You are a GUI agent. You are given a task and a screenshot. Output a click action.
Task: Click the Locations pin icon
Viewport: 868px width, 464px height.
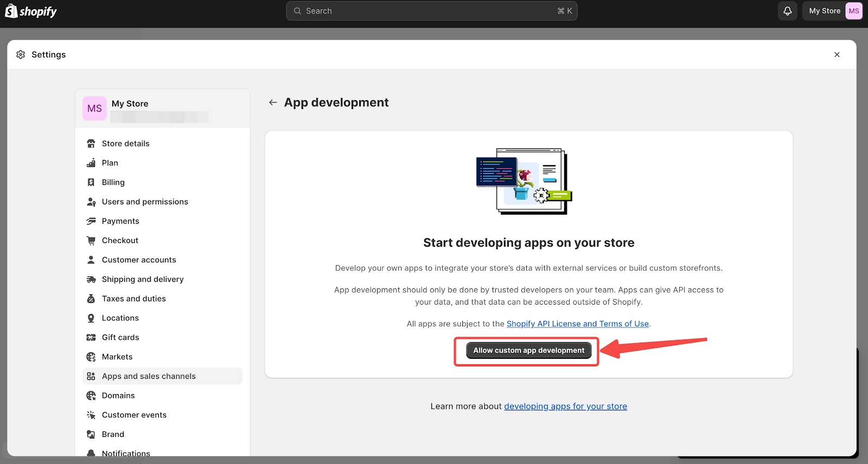[91, 318]
